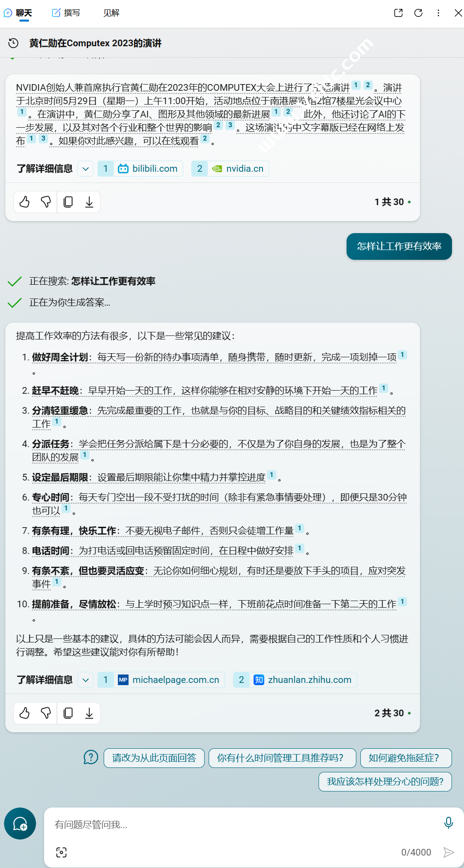Open the 见解 tab
Screen dimensions: 464x868
111,13
